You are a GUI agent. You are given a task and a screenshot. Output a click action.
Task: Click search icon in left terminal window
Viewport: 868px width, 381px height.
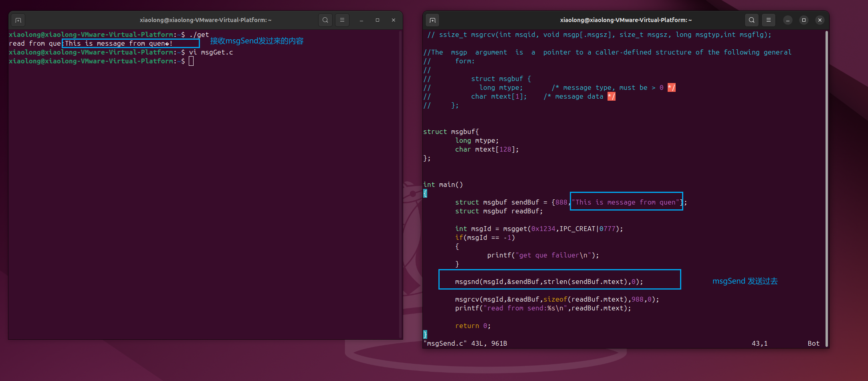coord(325,20)
